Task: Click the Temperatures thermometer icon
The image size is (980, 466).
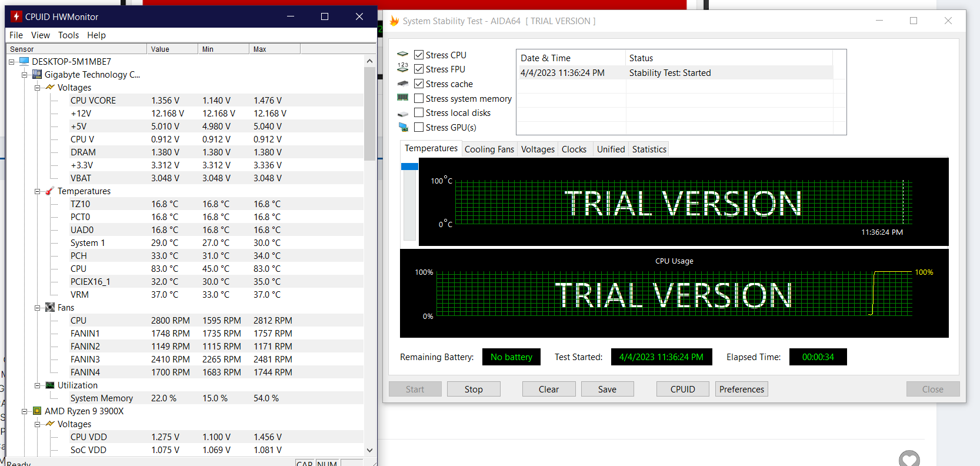Action: [50, 191]
